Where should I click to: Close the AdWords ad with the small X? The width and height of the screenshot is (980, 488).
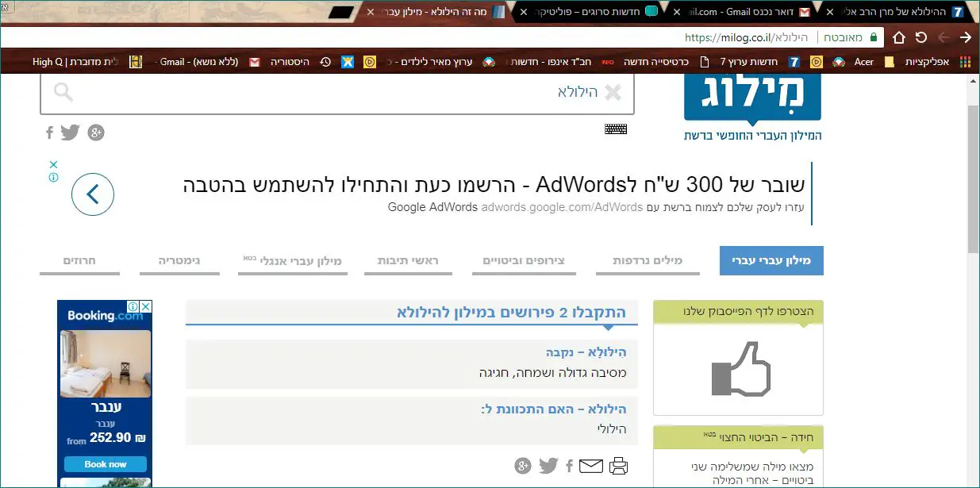point(53,164)
